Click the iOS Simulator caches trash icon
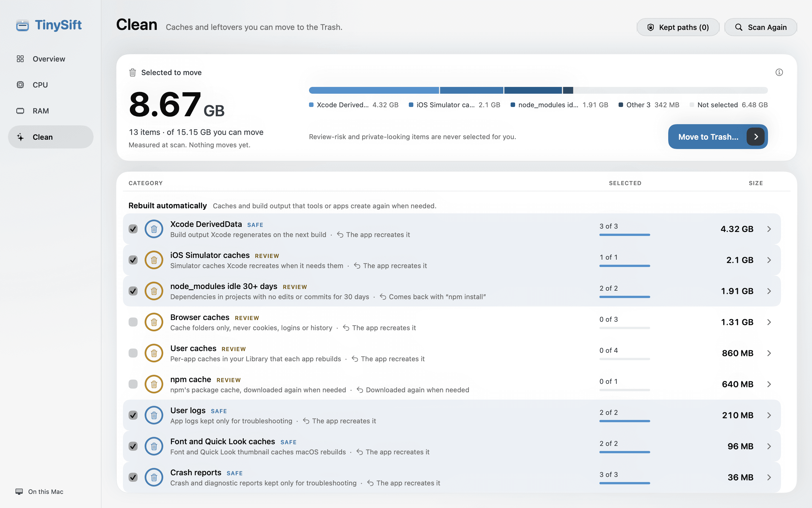 click(154, 260)
